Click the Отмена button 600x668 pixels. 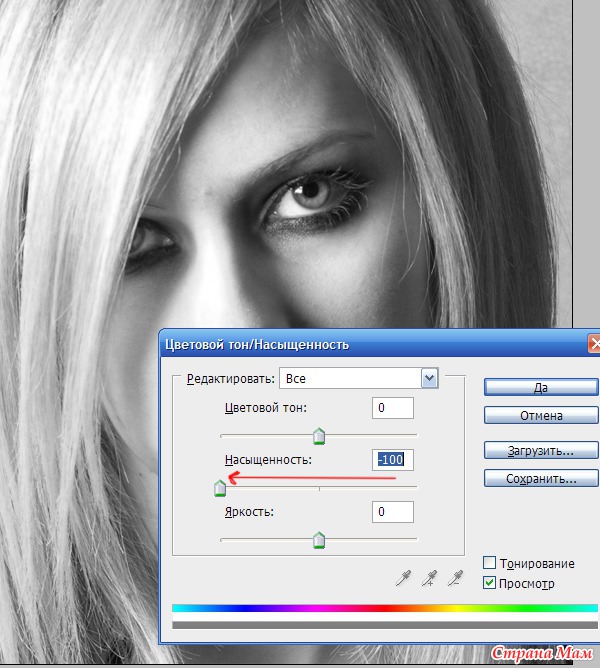coord(541,415)
